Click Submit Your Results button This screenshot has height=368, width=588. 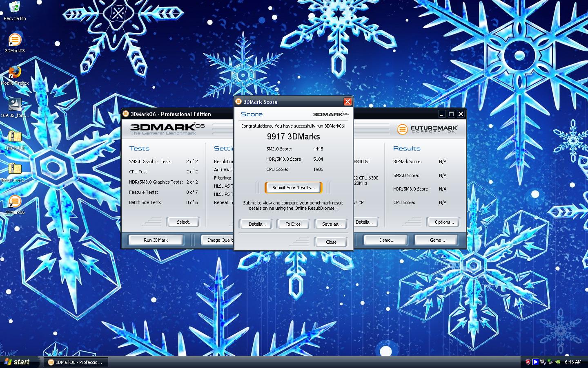[x=293, y=188]
